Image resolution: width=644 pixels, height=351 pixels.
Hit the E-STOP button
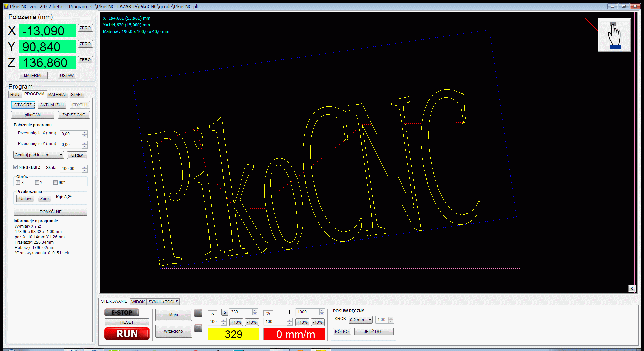122,313
